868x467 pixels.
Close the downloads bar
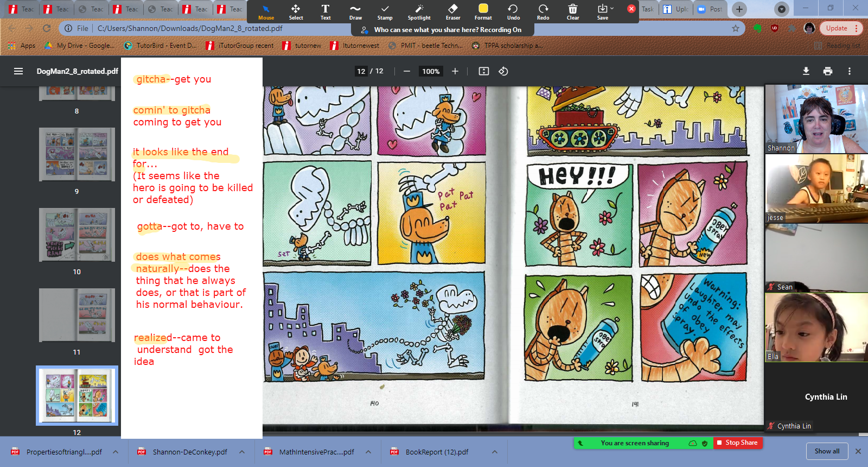coord(858,451)
